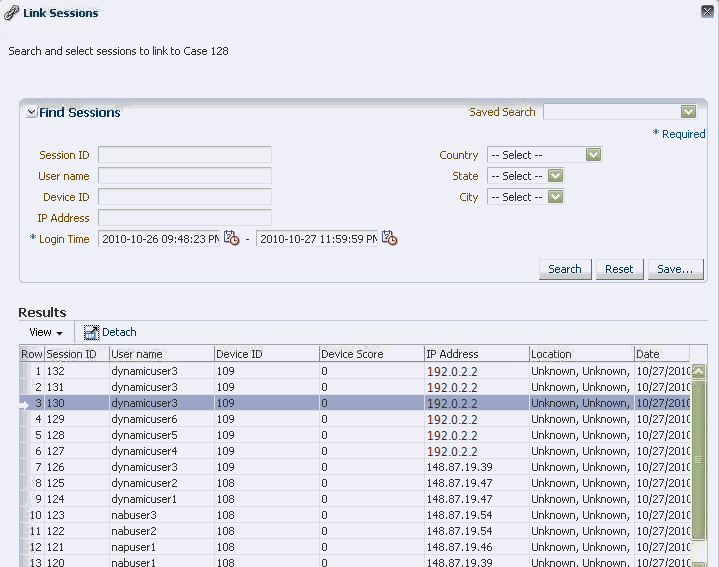Sort by IP Address column header
Screen dimensions: 719x567
click(x=477, y=354)
